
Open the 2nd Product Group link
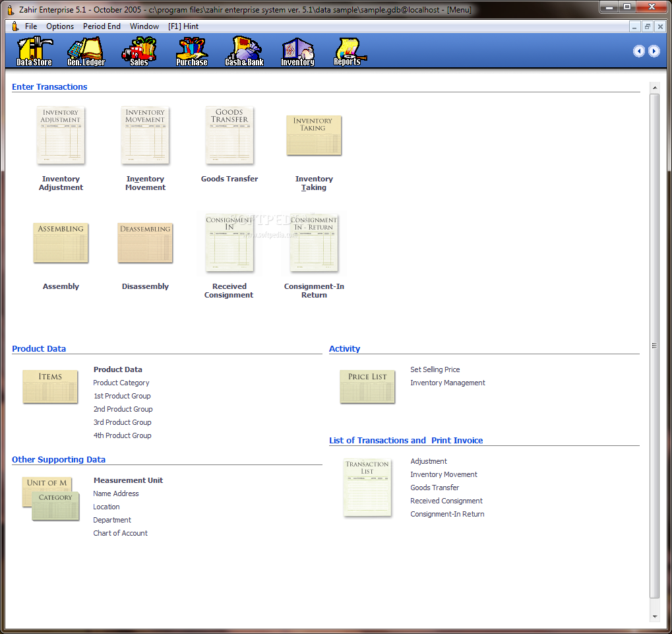click(x=123, y=410)
